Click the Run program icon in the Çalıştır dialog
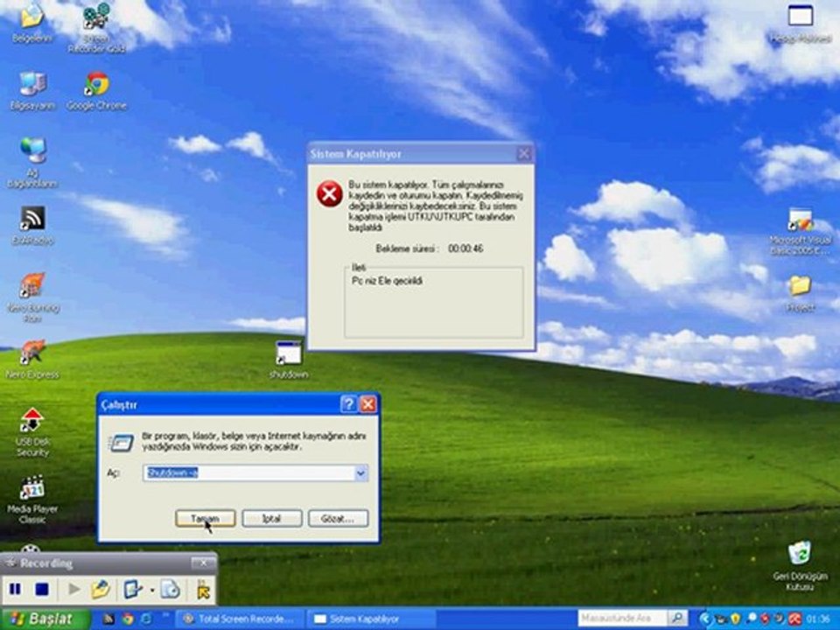 click(x=121, y=443)
